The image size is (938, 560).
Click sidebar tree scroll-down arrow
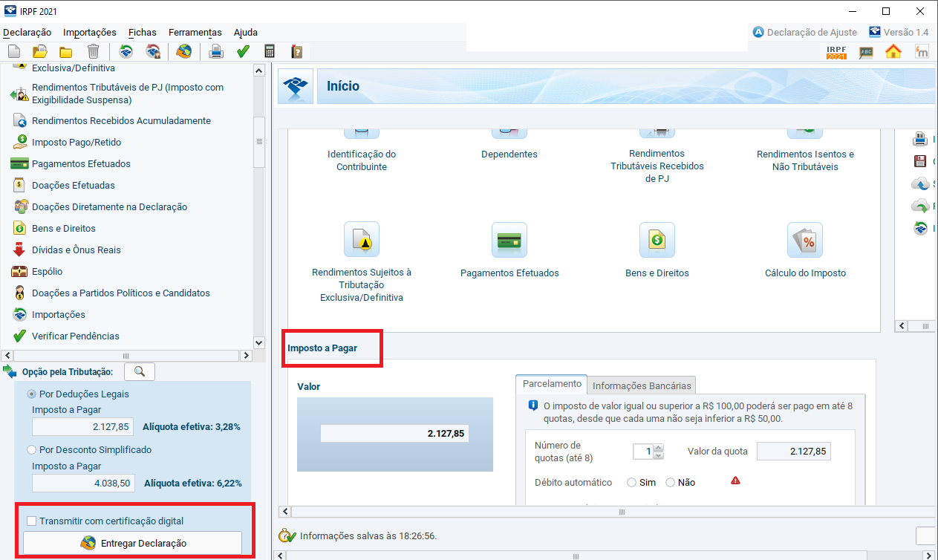tap(259, 342)
